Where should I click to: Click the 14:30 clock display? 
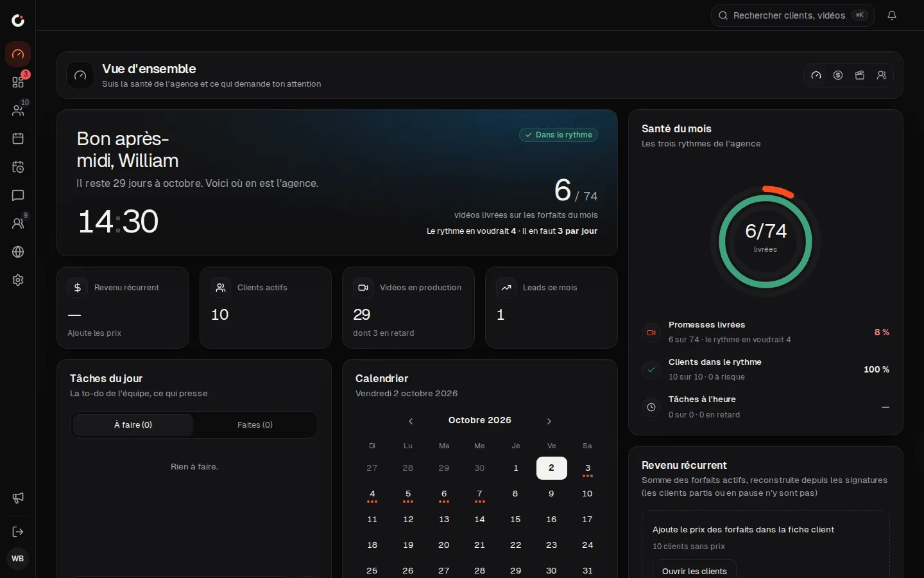[118, 222]
